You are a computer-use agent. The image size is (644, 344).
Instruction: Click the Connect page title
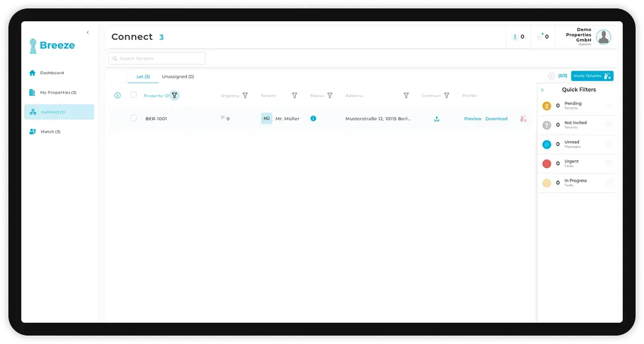[132, 37]
